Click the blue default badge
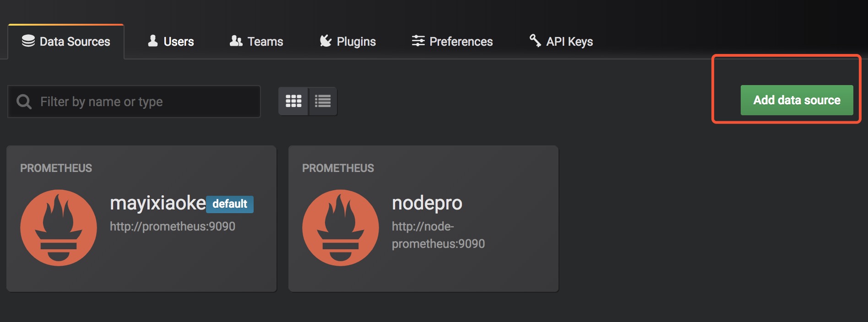Image resolution: width=868 pixels, height=322 pixels. [x=230, y=204]
